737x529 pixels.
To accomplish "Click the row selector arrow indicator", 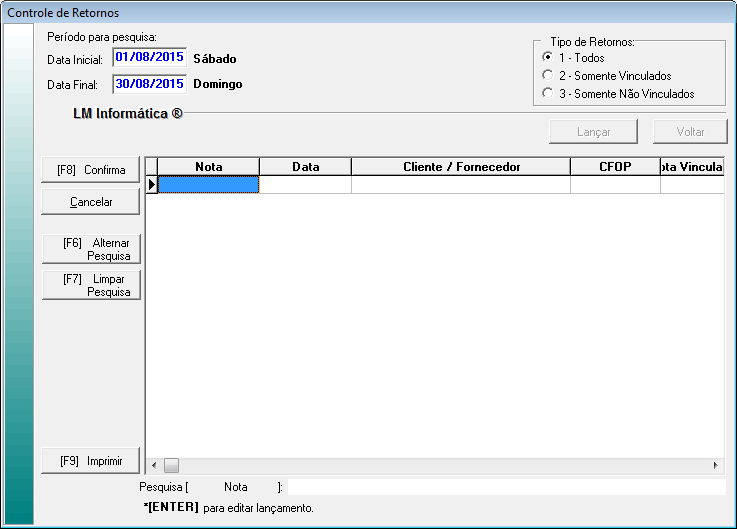I will [x=152, y=185].
